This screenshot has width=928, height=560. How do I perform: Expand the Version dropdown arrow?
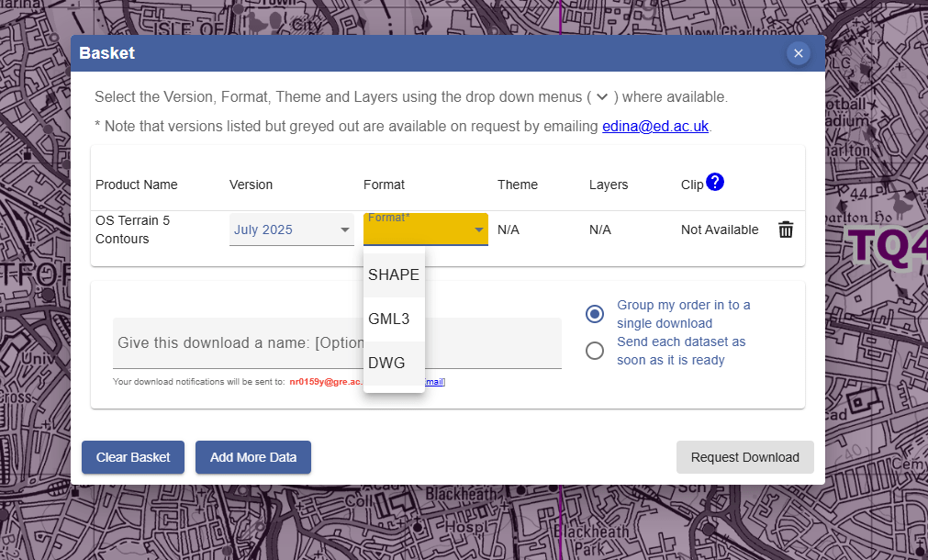click(x=345, y=230)
